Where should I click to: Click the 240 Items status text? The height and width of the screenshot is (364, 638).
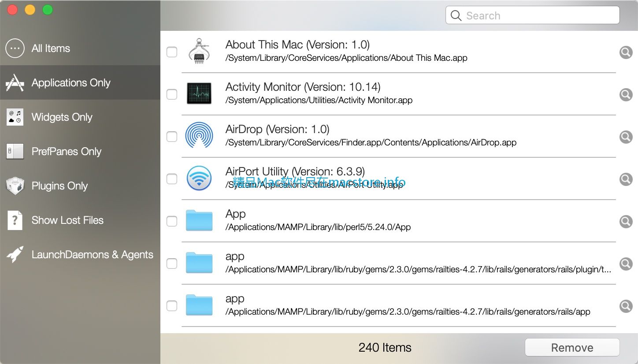pyautogui.click(x=385, y=348)
